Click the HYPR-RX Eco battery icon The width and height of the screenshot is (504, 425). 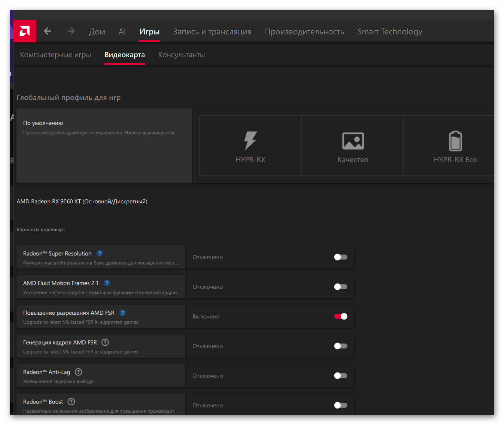455,141
